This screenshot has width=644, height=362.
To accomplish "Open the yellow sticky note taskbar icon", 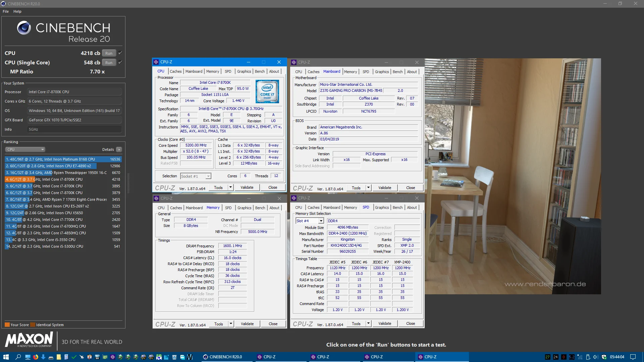I will point(59,357).
